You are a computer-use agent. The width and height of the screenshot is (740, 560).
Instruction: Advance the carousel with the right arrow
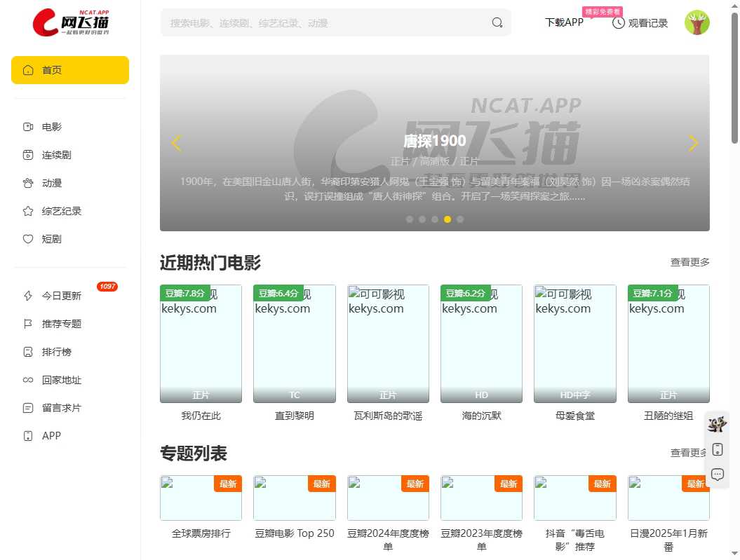click(x=693, y=143)
